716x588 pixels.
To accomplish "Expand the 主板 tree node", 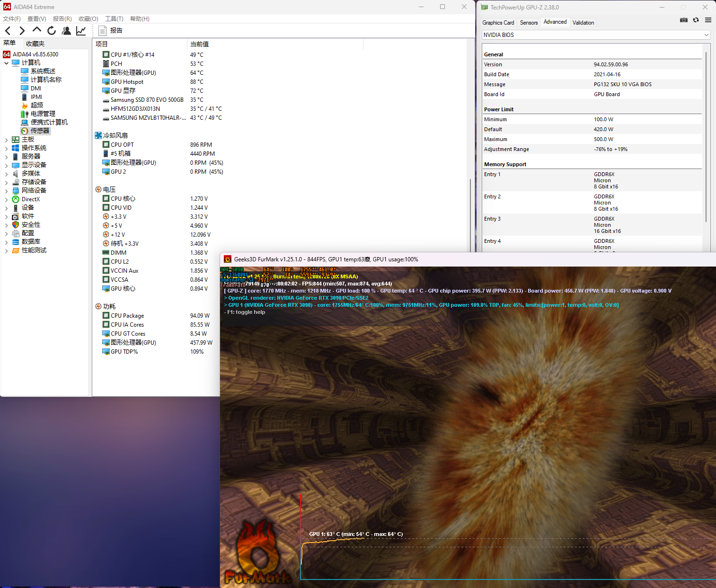I will pyautogui.click(x=6, y=140).
